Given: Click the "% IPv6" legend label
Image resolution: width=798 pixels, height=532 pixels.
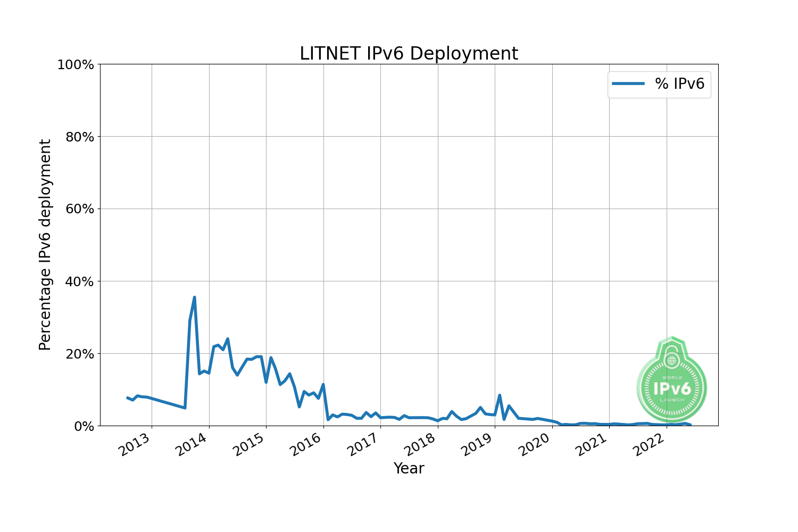Looking at the screenshot, I should (679, 84).
